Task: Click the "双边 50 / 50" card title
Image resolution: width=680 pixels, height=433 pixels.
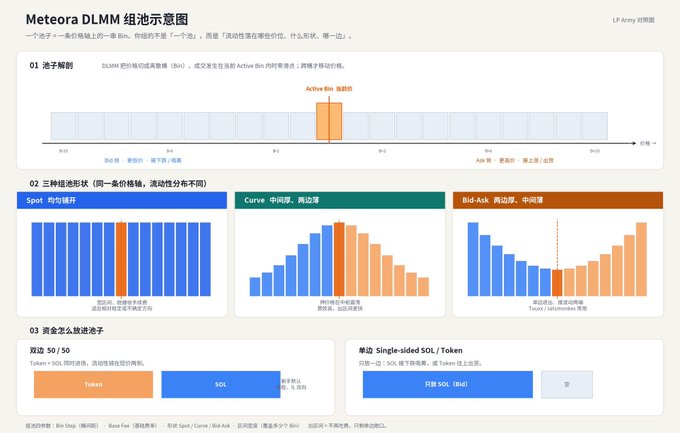Action: [x=49, y=350]
